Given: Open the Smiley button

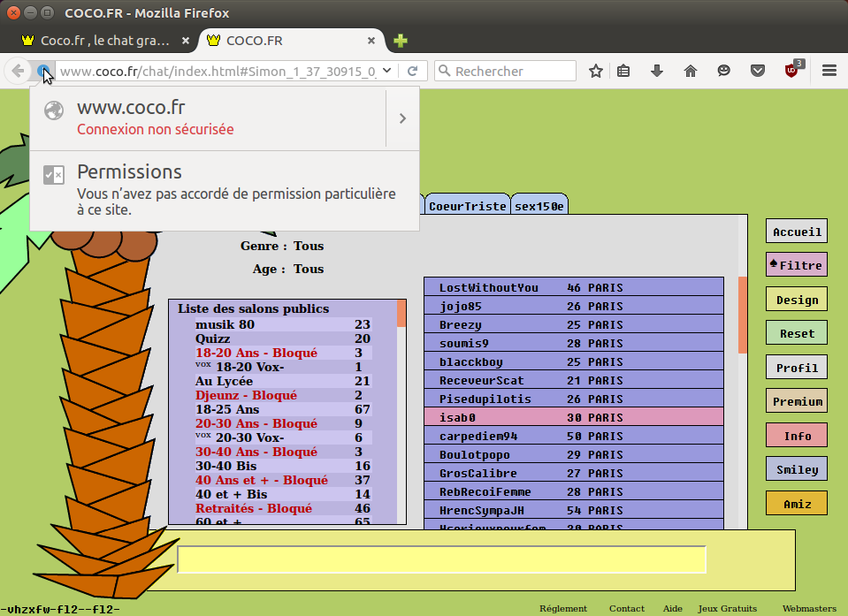Looking at the screenshot, I should click(797, 469).
